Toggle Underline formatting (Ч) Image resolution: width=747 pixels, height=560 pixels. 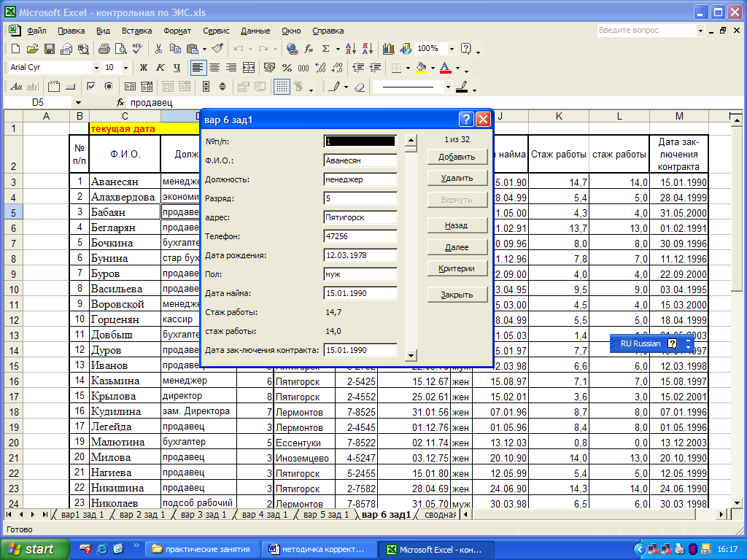tap(177, 68)
